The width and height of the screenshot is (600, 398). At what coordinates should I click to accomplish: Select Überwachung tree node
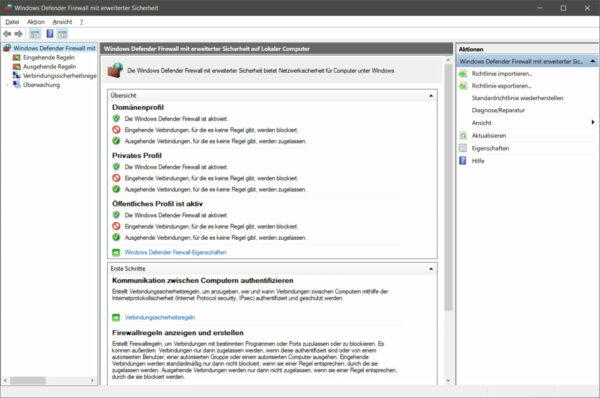click(41, 85)
